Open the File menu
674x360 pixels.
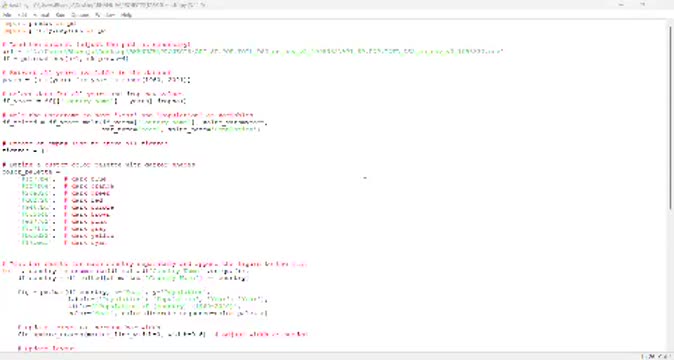pyautogui.click(x=7, y=15)
